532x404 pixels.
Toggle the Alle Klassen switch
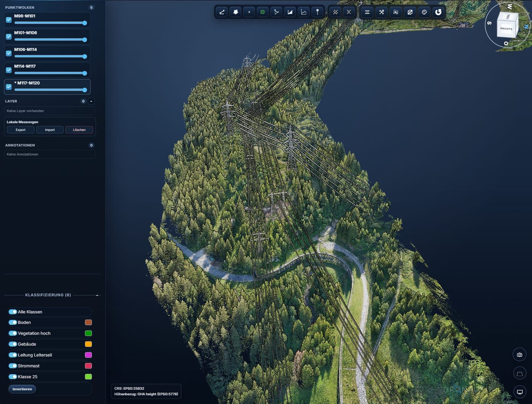[x=13, y=312]
